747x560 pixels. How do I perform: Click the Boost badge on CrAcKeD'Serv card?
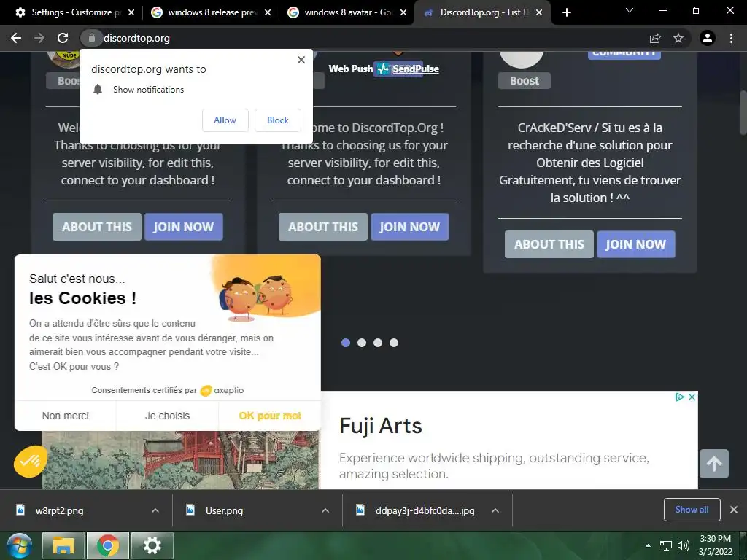point(525,81)
